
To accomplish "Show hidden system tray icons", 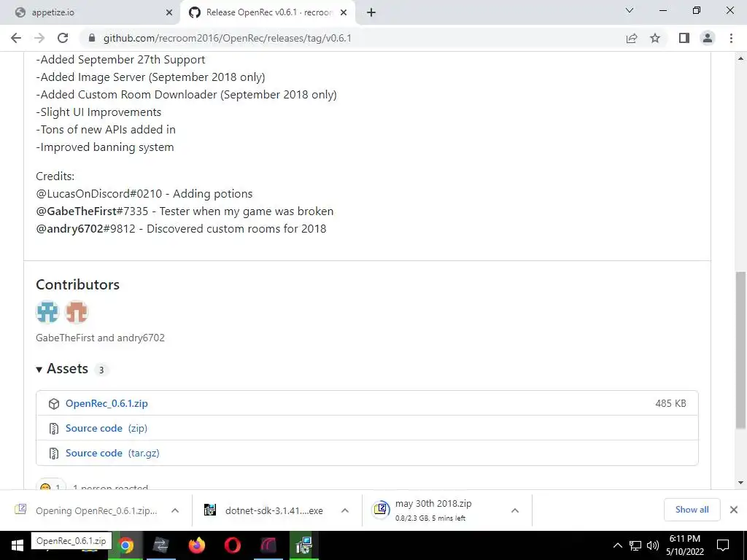I will (617, 545).
